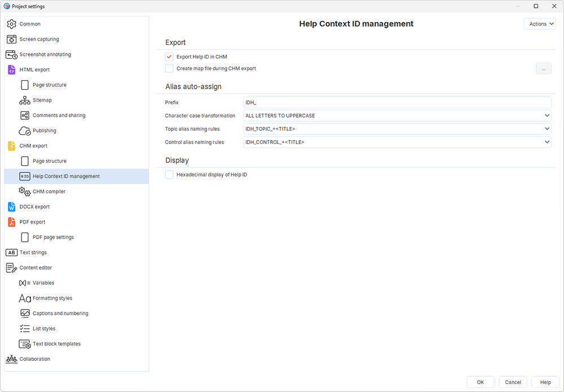
Task: Click the Help Context ID management icon
Action: click(25, 176)
